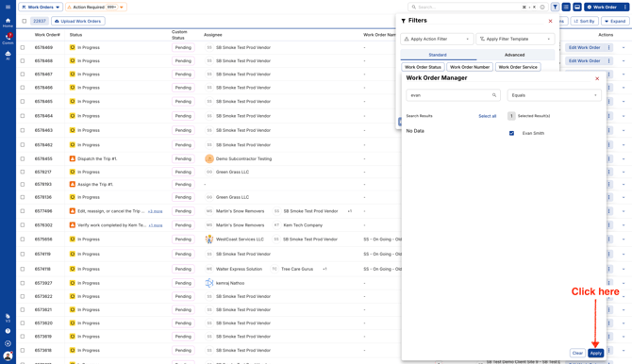Click the blue Work Order create button
The width and height of the screenshot is (632, 364).
coord(602,7)
